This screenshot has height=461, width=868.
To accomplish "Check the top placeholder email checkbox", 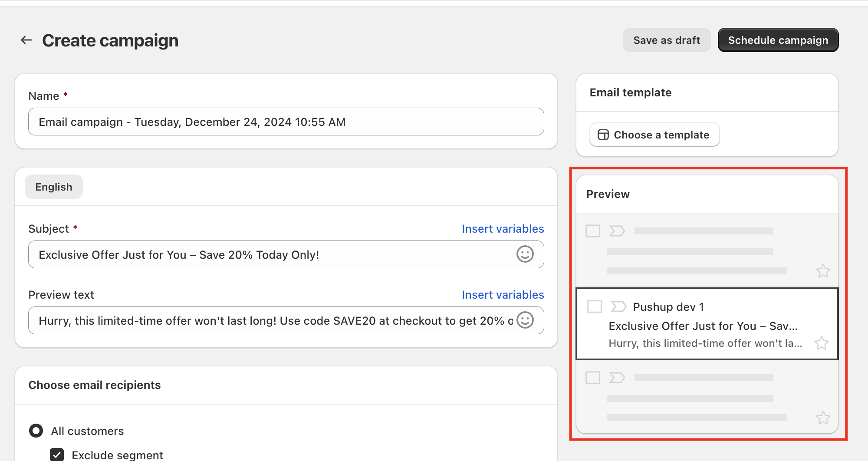I will (x=592, y=231).
